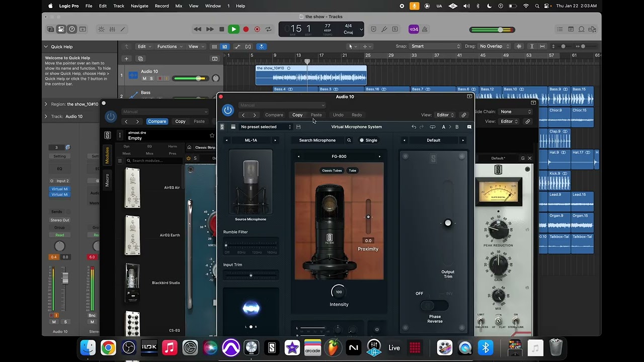Open the 'No preset selected' preset menu
Screen dimensions: 644x362
266,127
